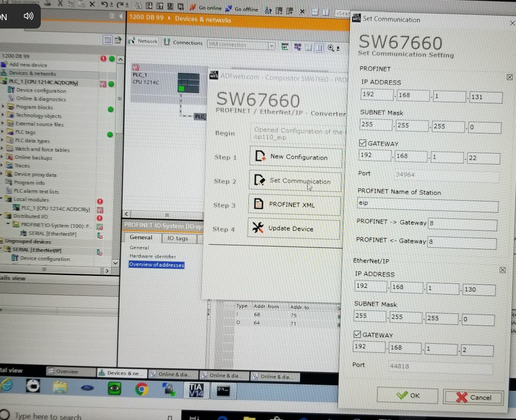The image size is (516, 420).
Task: Confirm settings with the OK button
Action: (x=407, y=395)
